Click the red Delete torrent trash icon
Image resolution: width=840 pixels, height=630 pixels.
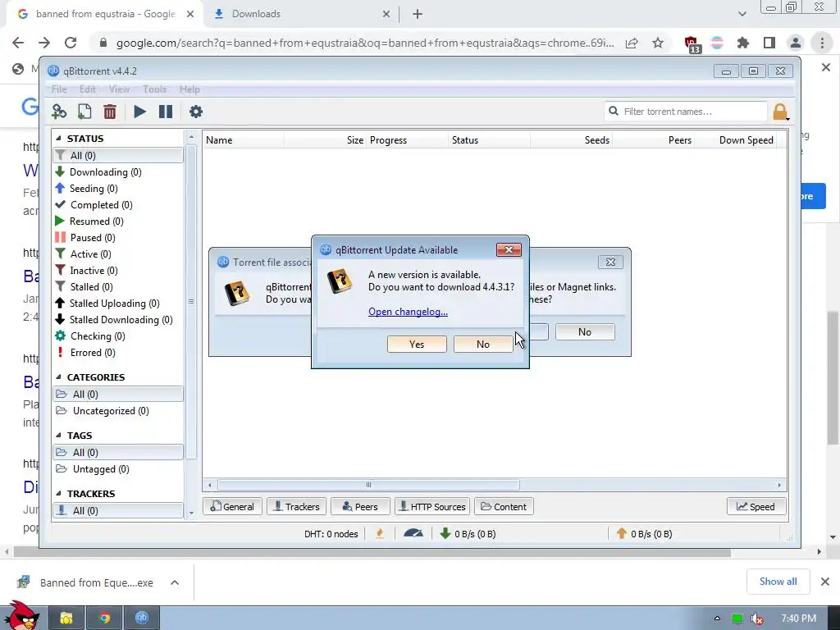tap(110, 112)
